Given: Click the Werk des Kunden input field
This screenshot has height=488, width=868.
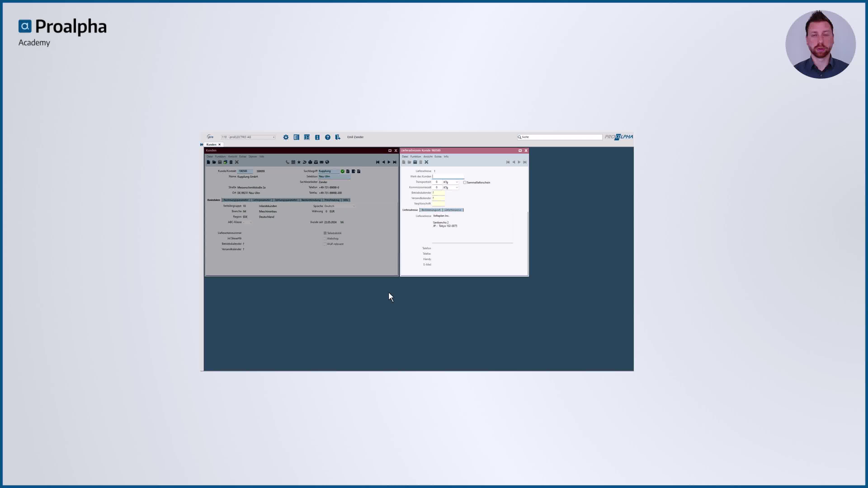Looking at the screenshot, I should coord(448,176).
